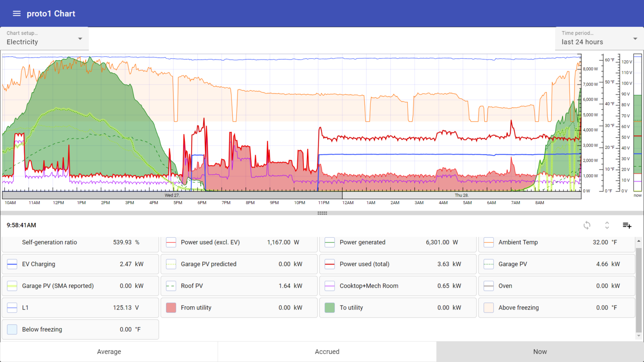644x362 pixels.
Task: Click the Above freezing color swatch
Action: (488, 308)
